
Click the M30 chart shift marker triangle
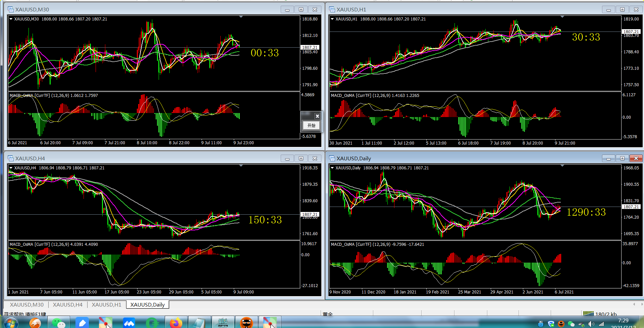point(241,17)
